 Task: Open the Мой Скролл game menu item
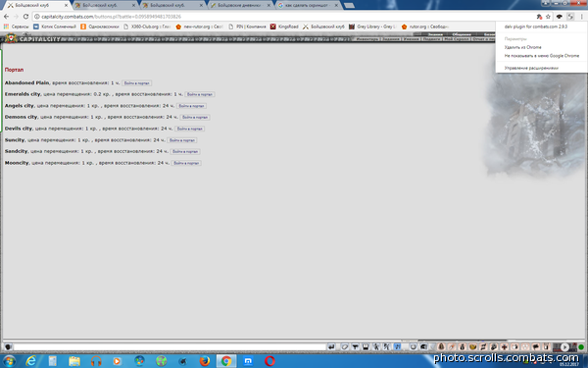point(457,39)
